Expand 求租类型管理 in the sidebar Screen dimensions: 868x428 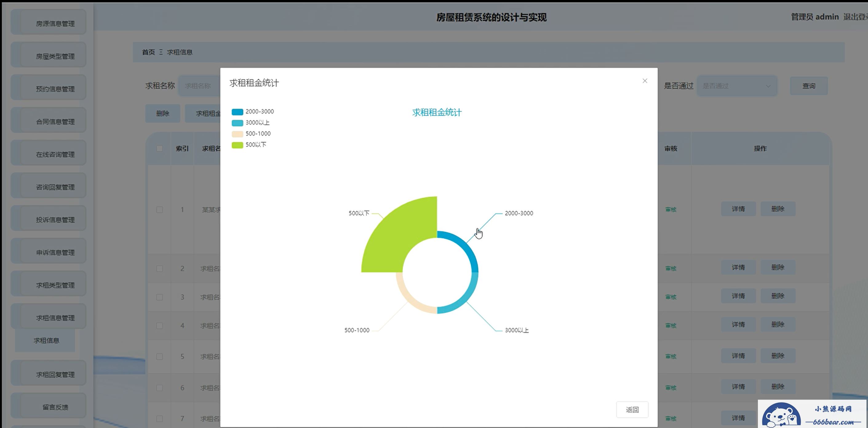click(x=49, y=284)
